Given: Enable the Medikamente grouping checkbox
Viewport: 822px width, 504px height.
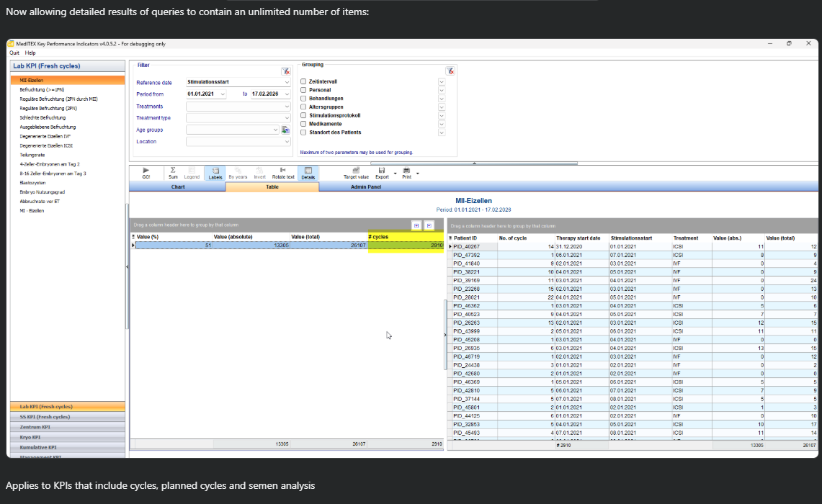Looking at the screenshot, I should (303, 124).
